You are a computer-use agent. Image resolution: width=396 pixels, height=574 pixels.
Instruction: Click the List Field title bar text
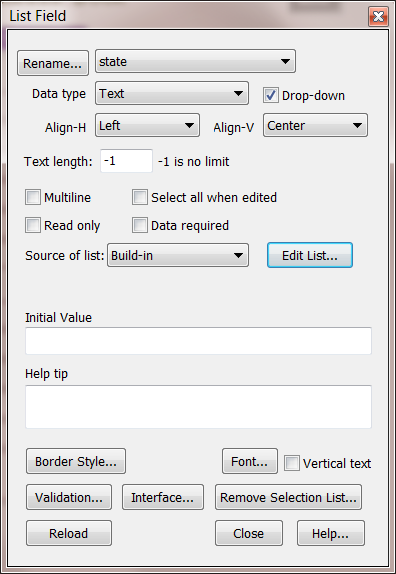tap(38, 16)
